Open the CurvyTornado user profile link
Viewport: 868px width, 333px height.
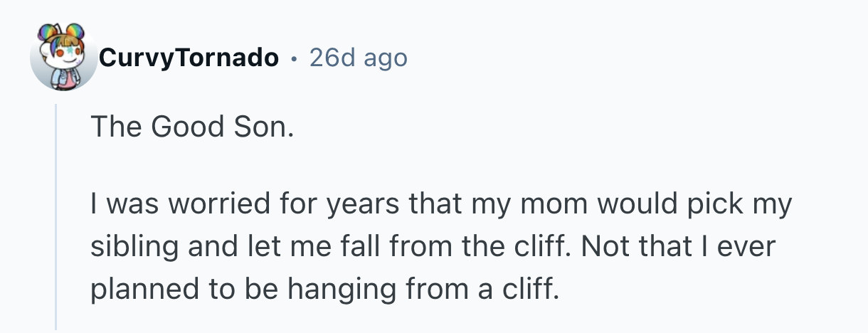[x=189, y=58]
